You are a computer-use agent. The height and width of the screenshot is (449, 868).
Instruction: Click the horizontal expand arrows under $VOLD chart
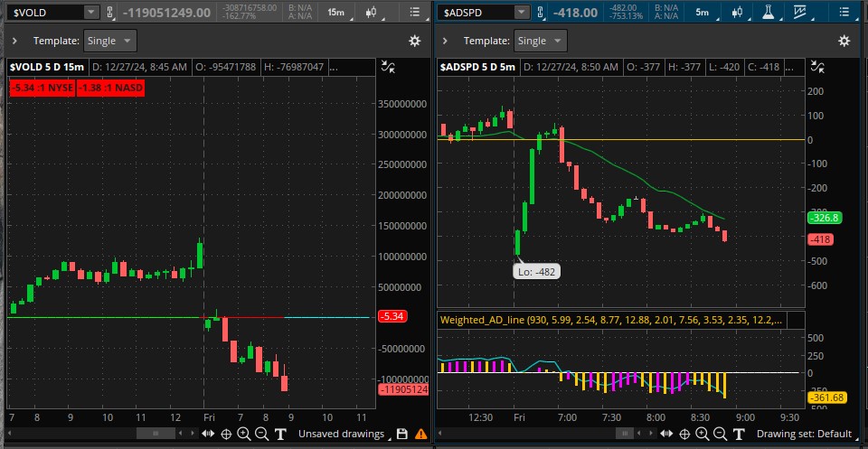[x=208, y=434]
